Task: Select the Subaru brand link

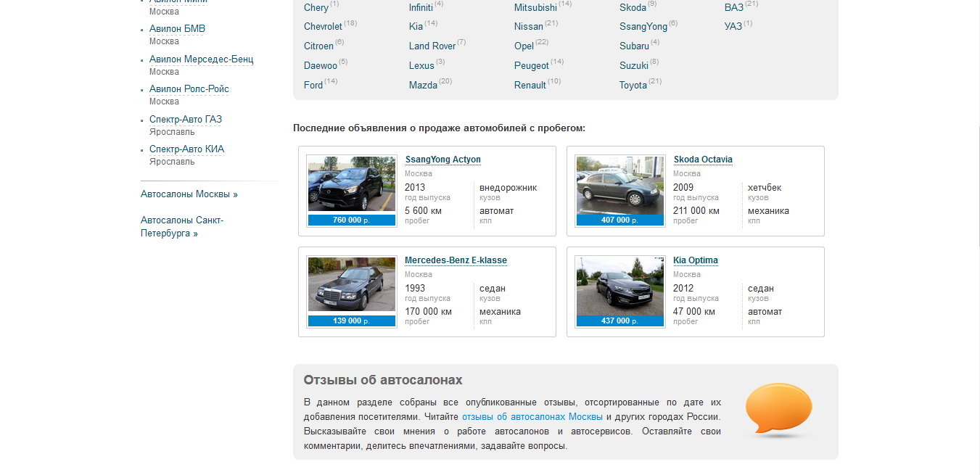Action: [x=634, y=46]
